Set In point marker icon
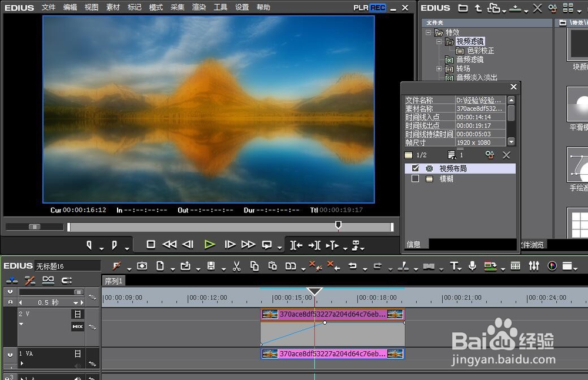This screenshot has height=380, width=588. 89,245
